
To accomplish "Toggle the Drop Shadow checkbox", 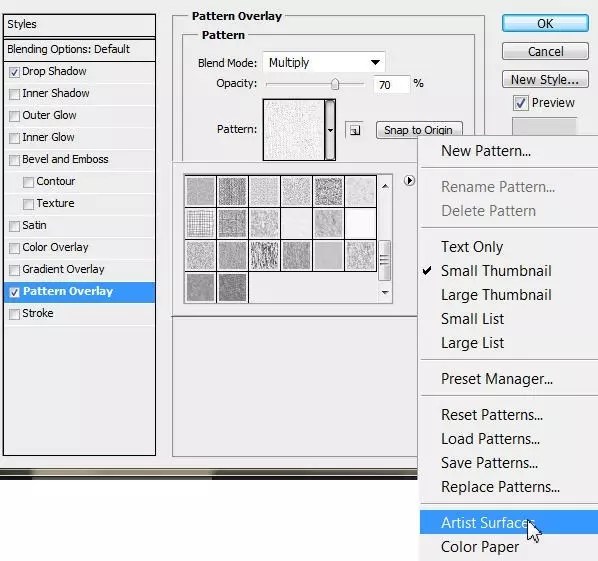I will (14, 72).
